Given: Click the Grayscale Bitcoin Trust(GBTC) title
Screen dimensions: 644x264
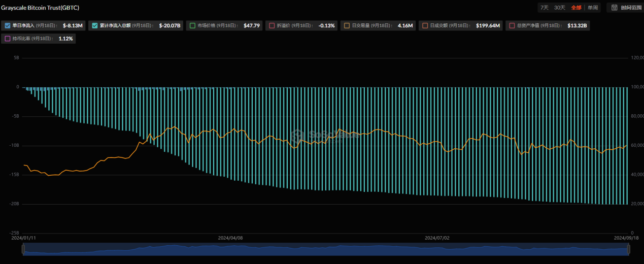Looking at the screenshot, I should (x=40, y=8).
